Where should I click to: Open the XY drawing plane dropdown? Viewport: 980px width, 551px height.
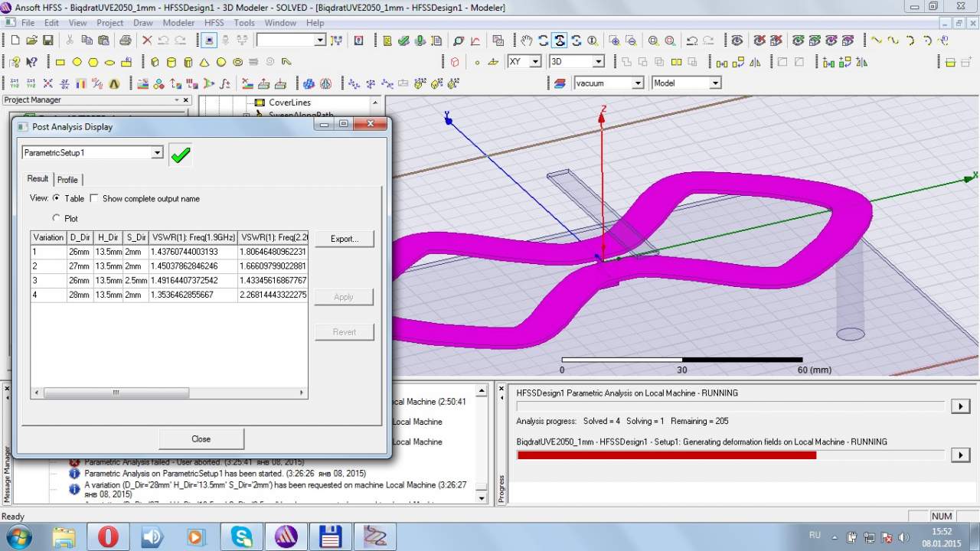(534, 61)
